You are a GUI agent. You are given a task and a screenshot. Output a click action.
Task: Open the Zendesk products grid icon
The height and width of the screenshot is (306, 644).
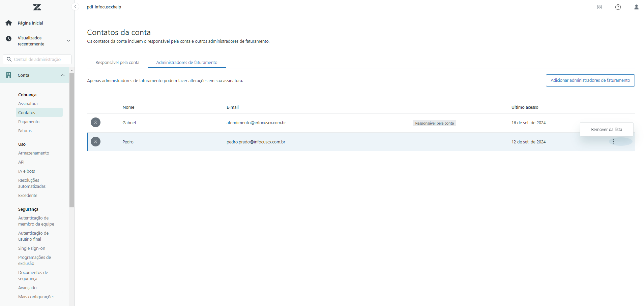tap(599, 7)
